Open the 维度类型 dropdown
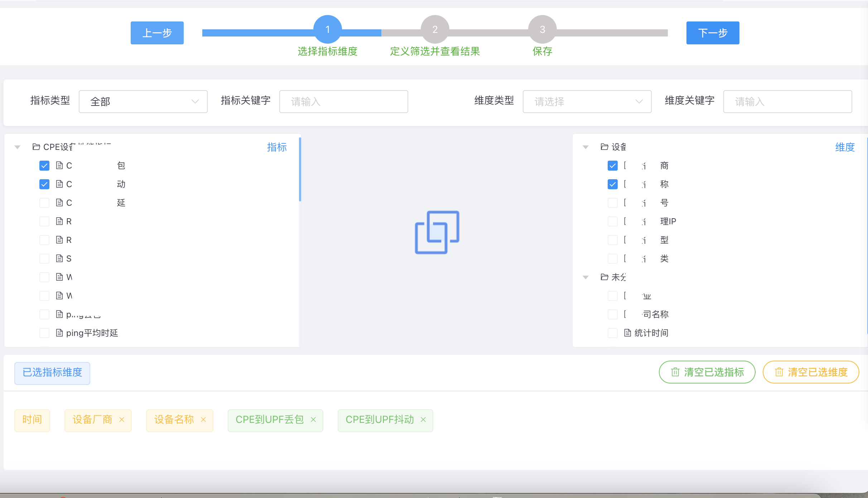Image resolution: width=868 pixels, height=498 pixels. coord(587,102)
